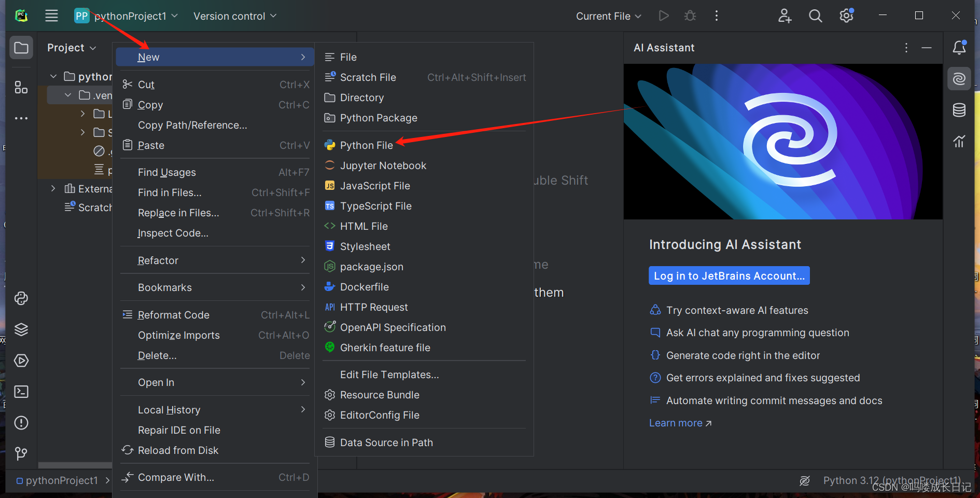
Task: Choose Reformat Code
Action: [215, 315]
